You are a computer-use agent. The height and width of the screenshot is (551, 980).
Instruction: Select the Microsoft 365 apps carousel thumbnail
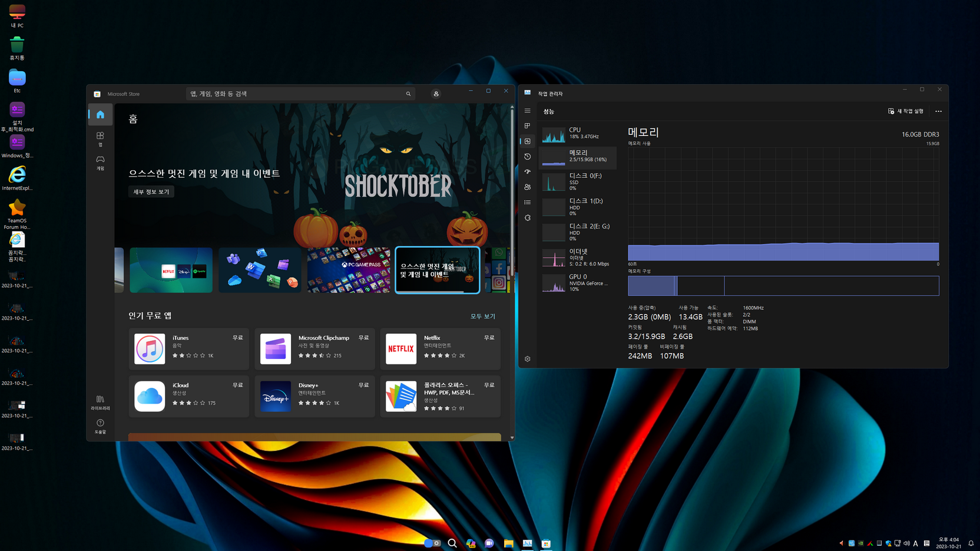click(260, 270)
